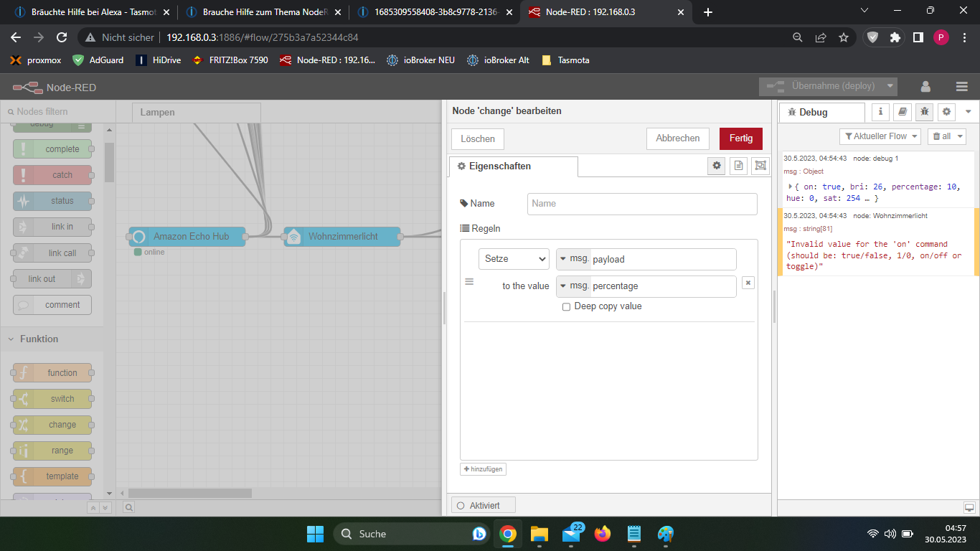980x551 pixels.
Task: Remove the rule with the x icon
Action: click(748, 283)
